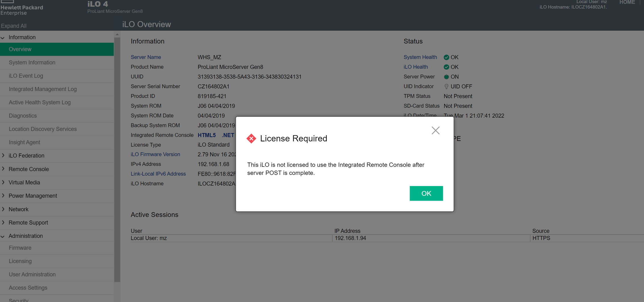
Task: Click UID Indicator bulb icon
Action: click(x=446, y=87)
